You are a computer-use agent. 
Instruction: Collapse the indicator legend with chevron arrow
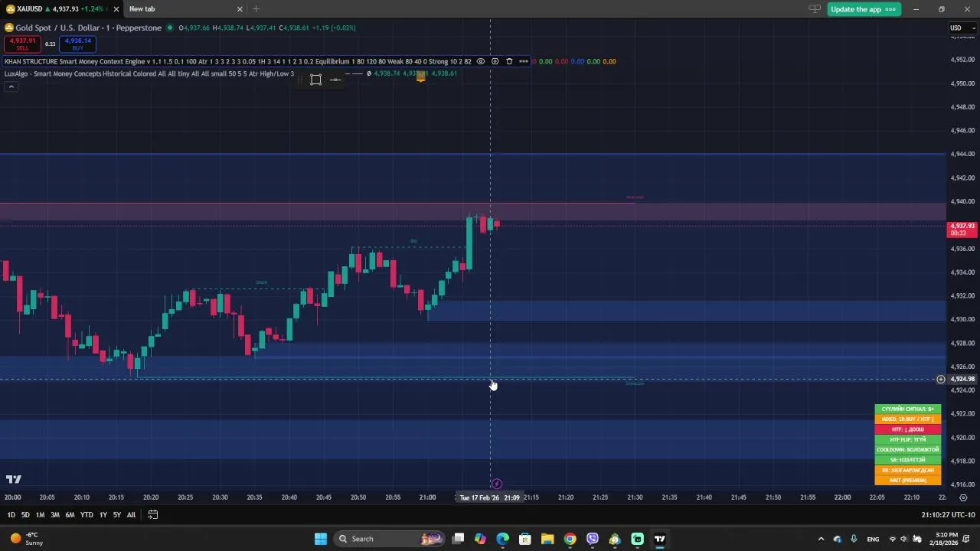point(11,86)
